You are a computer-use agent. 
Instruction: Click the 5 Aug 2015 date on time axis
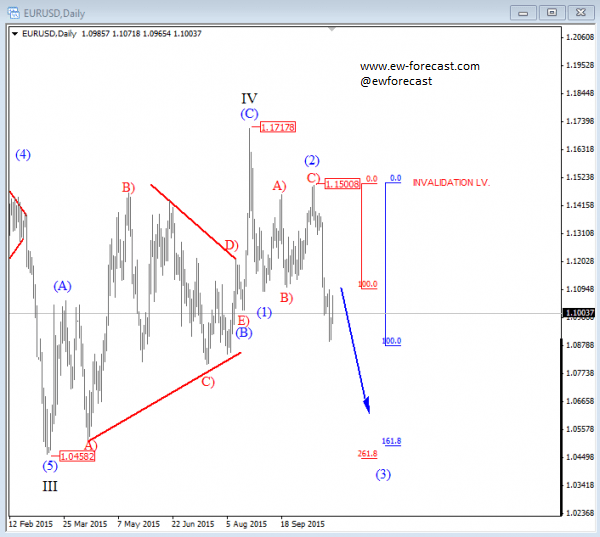click(x=246, y=523)
